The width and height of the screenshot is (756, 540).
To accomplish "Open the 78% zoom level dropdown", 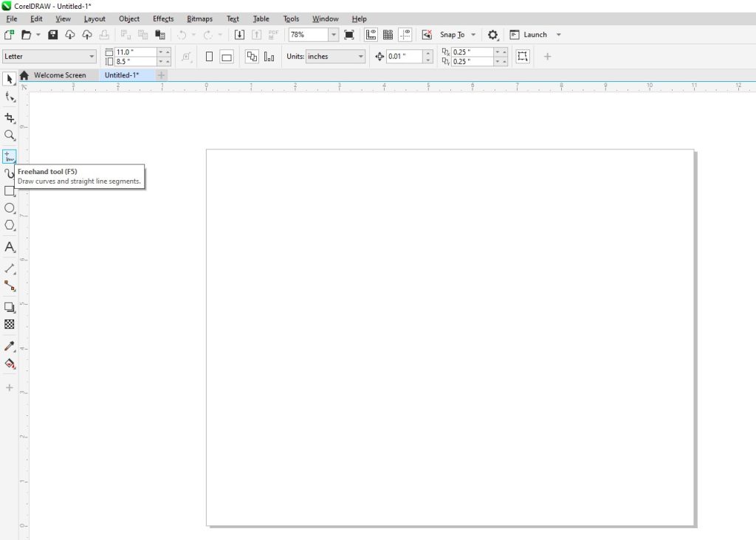I will (x=333, y=34).
